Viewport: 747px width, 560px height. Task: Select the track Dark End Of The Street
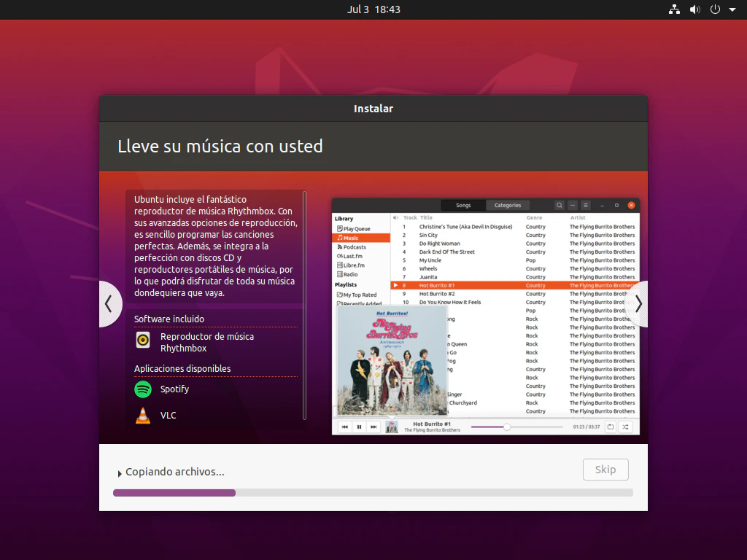tap(514, 252)
